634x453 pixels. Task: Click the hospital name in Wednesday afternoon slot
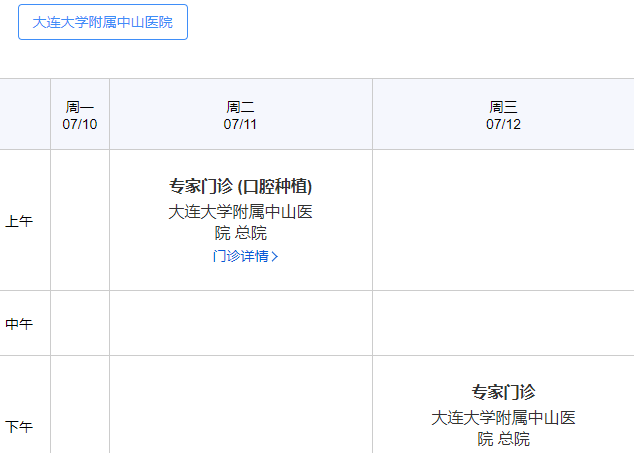pos(503,428)
